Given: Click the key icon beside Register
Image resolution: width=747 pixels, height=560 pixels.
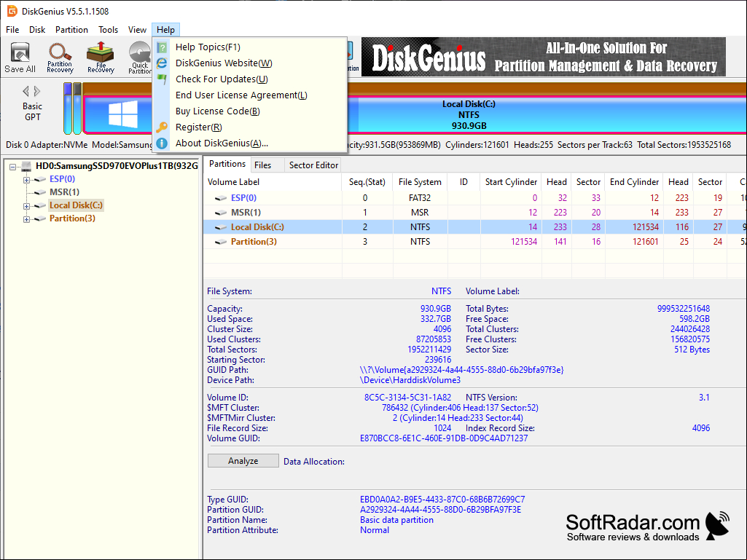Looking at the screenshot, I should [x=162, y=127].
